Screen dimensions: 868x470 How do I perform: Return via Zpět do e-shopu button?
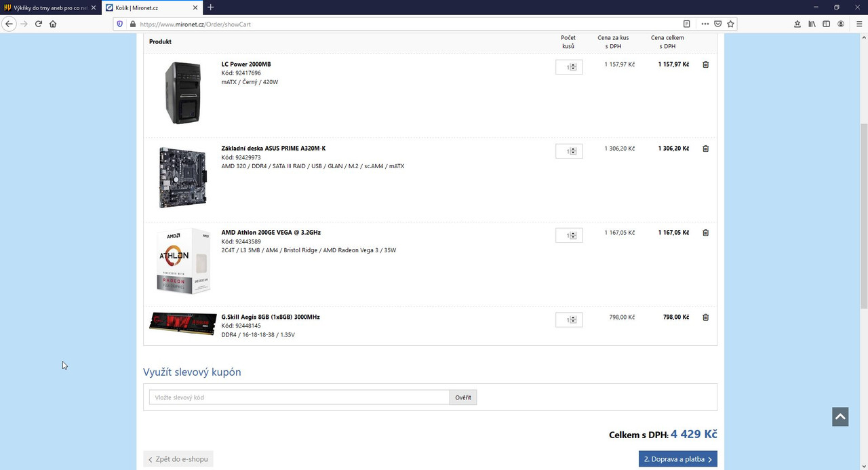(x=178, y=459)
